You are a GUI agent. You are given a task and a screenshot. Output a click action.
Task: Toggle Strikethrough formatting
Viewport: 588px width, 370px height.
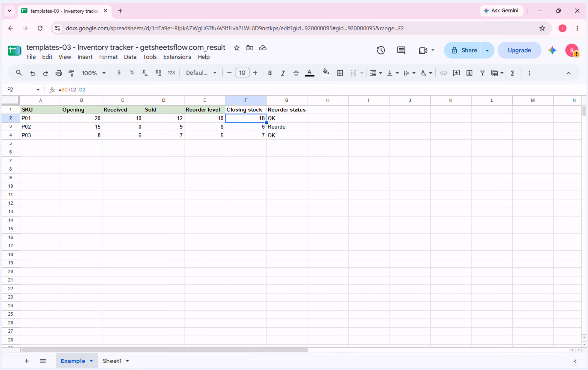click(296, 73)
